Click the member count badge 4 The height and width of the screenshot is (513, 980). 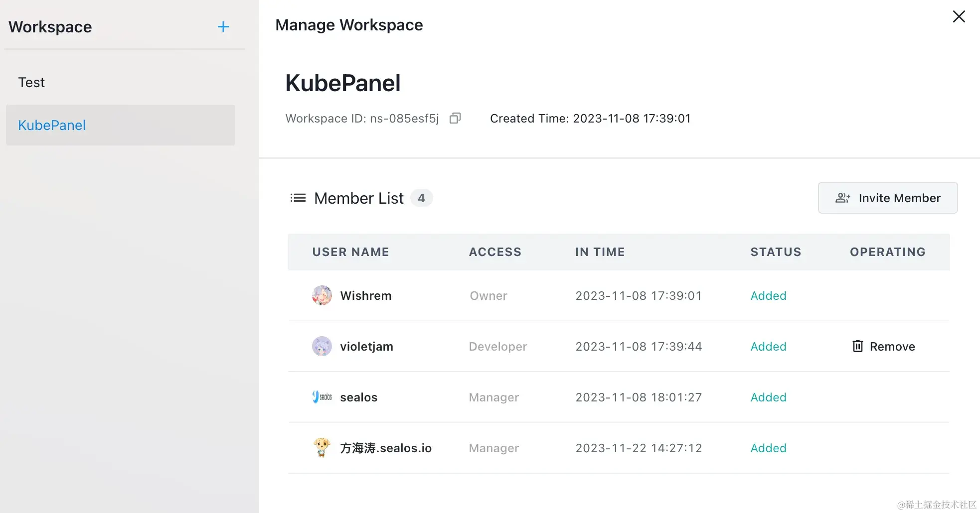(x=421, y=198)
